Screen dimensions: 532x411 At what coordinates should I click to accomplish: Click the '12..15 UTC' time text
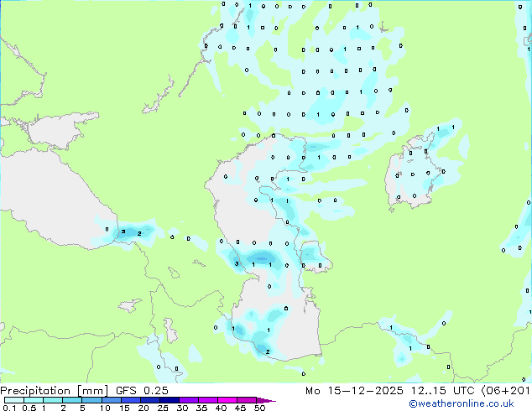click(442, 391)
